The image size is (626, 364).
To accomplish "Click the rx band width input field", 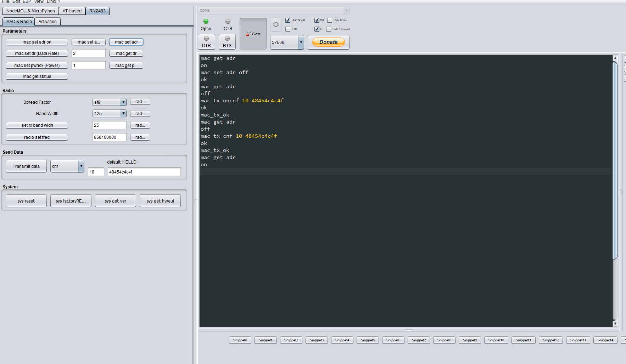I will click(110, 125).
